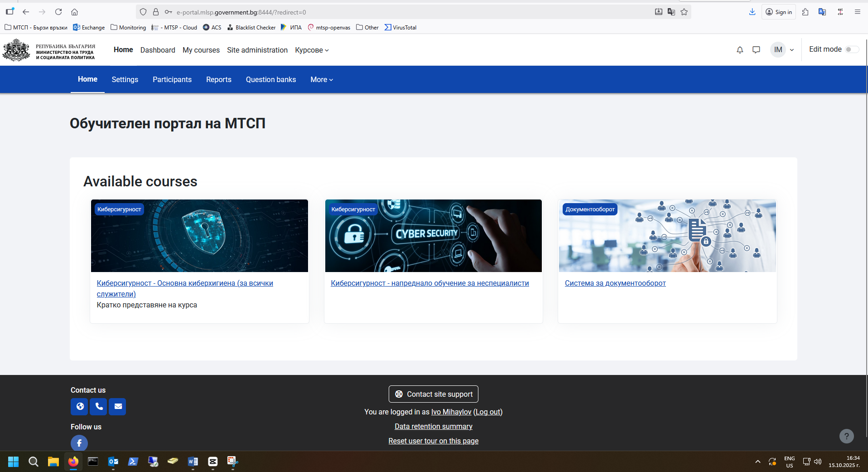This screenshot has height=472, width=868.
Task: Expand the Курсове dropdown menu
Action: 312,50
